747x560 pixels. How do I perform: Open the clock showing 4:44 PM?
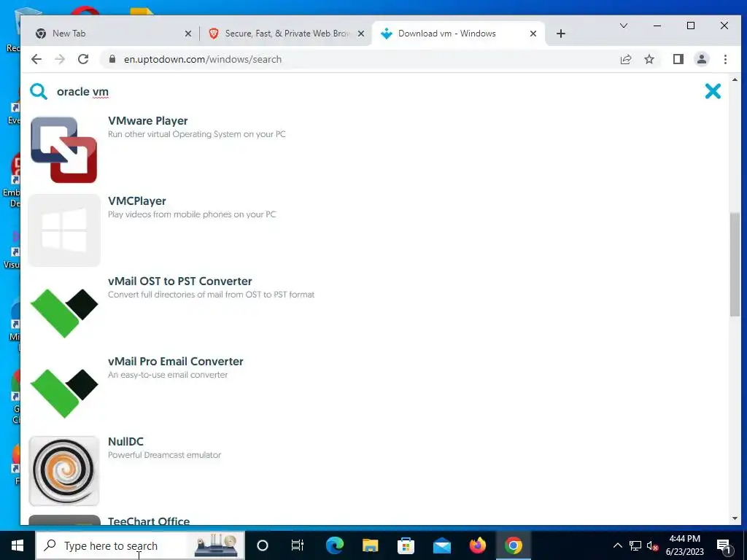684,545
